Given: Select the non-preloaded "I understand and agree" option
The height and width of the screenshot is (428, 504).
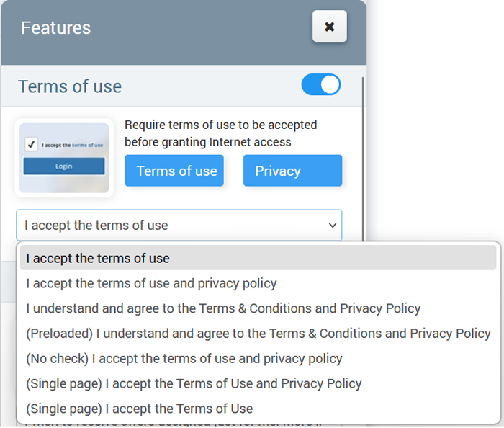Looking at the screenshot, I should click(223, 308).
